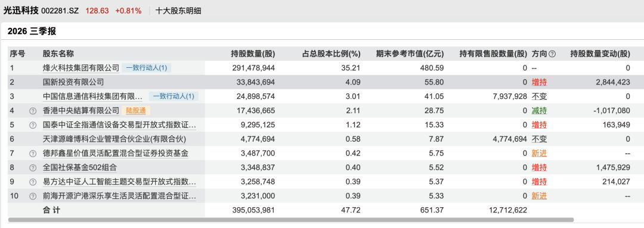Click 期末参考市值(亿元) column header

[410, 54]
